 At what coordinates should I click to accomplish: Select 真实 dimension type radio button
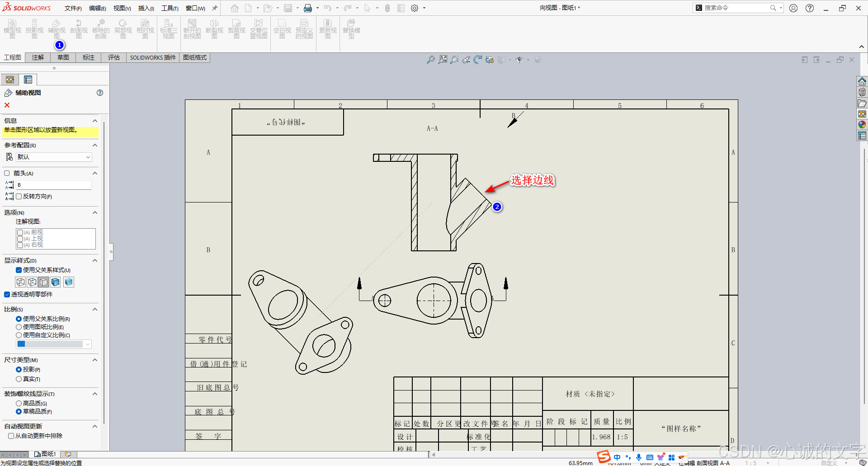coord(19,379)
